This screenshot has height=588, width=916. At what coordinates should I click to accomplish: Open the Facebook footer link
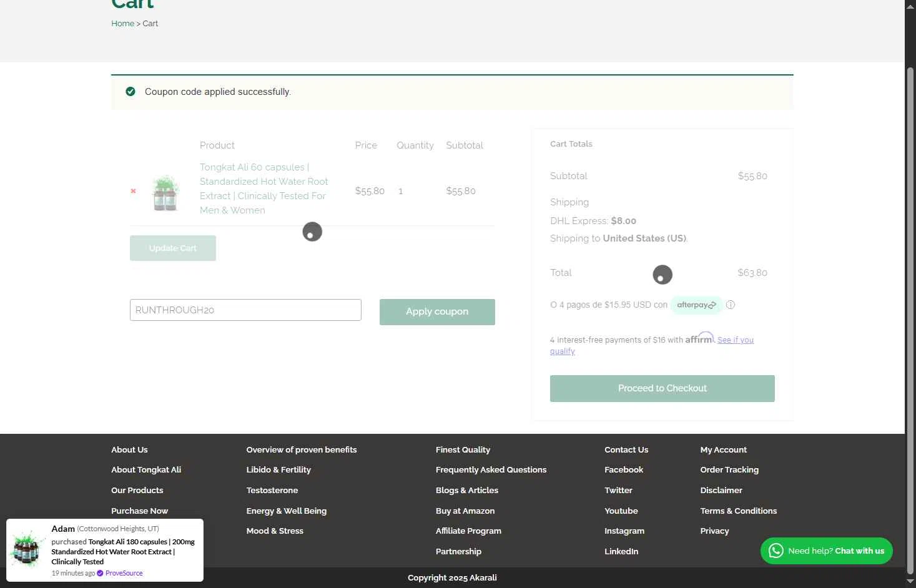[x=624, y=469]
